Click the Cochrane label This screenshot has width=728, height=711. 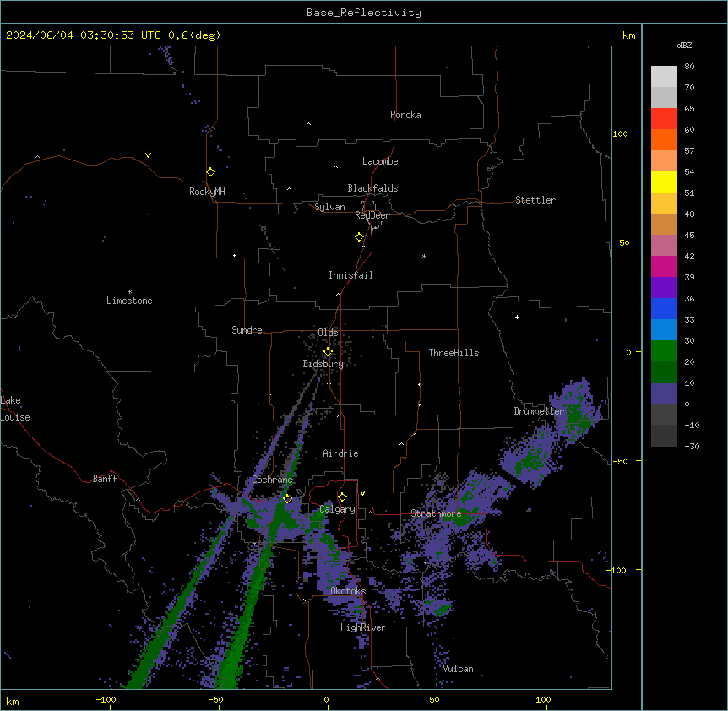tap(272, 480)
